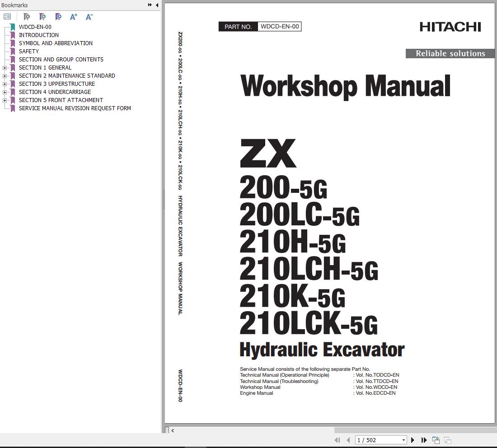This screenshot has height=448, width=497.
Task: Open SECTION AND GROUP CONTENTS bookmark
Action: (61, 60)
